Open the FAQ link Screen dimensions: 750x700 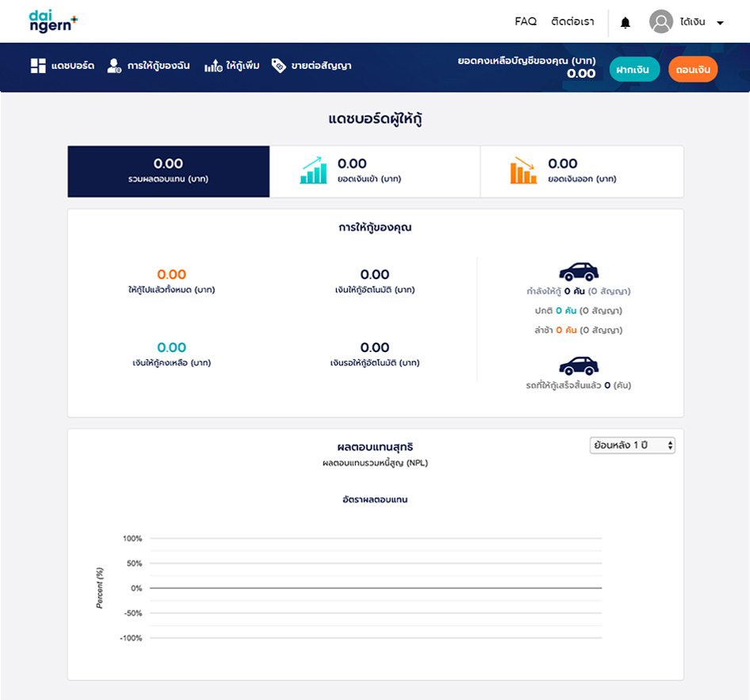click(526, 22)
